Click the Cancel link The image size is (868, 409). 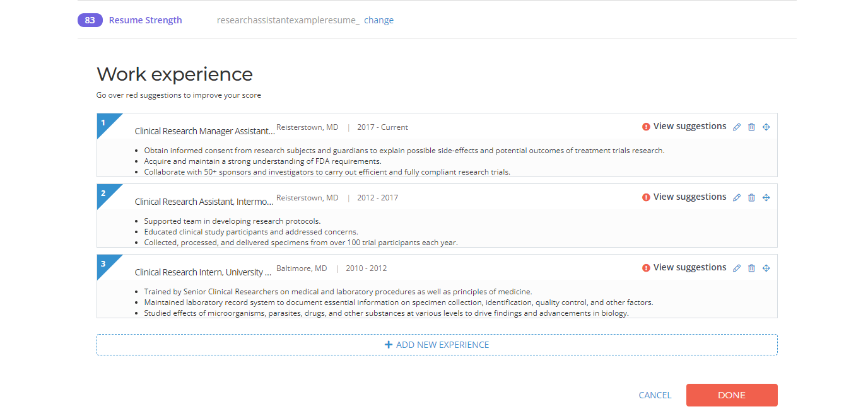point(655,395)
